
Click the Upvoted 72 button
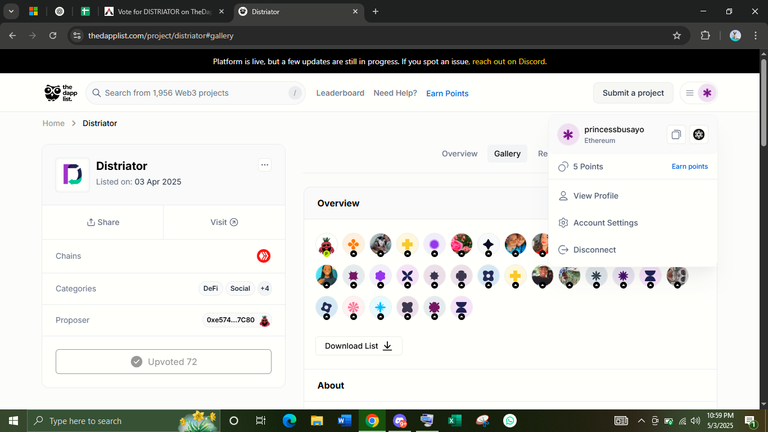tap(164, 361)
